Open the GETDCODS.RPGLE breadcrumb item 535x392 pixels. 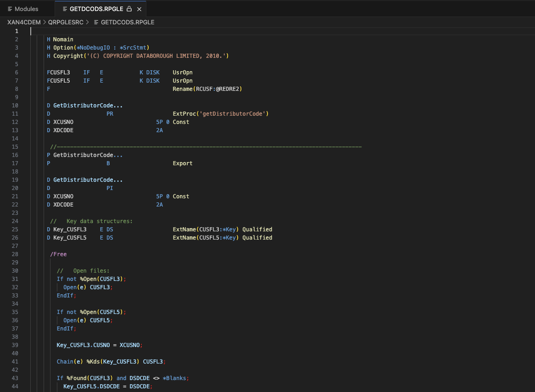coord(127,22)
